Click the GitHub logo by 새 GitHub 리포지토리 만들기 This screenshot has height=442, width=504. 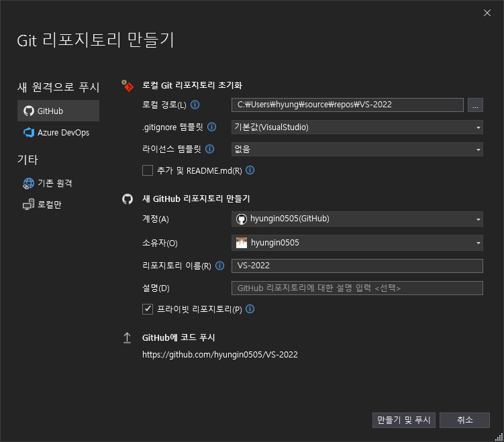point(128,199)
